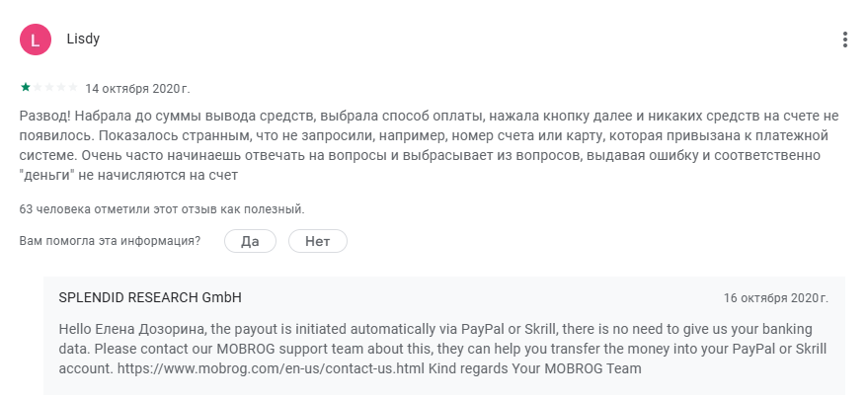Click the reviewer name Lisdy

click(83, 40)
